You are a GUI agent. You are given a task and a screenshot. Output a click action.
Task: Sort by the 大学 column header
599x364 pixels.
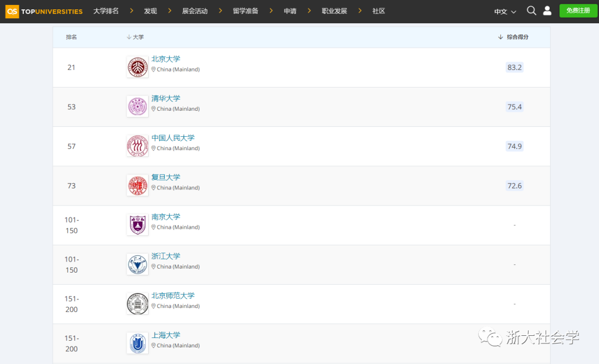pos(135,37)
